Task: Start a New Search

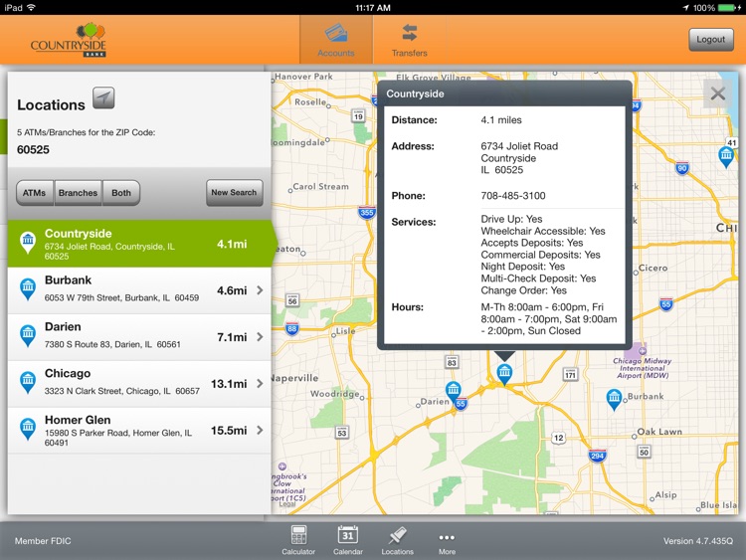Action: [x=234, y=192]
